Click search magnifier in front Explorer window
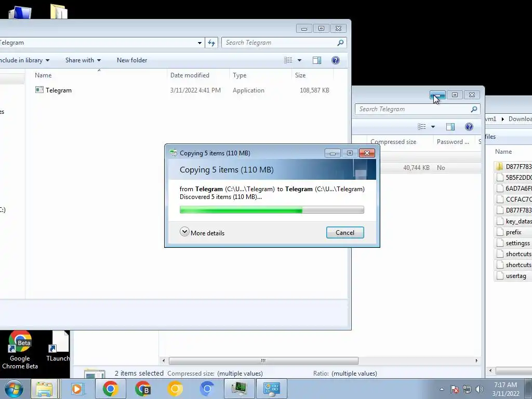The height and width of the screenshot is (399, 532). (340, 43)
